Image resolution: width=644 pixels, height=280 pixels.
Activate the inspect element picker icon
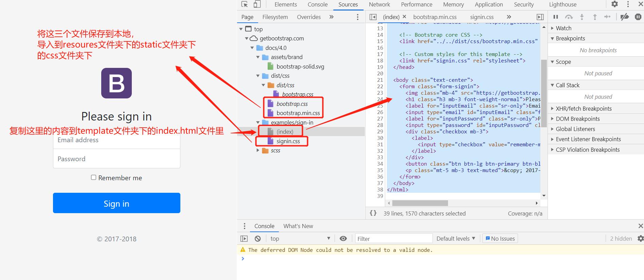click(245, 4)
